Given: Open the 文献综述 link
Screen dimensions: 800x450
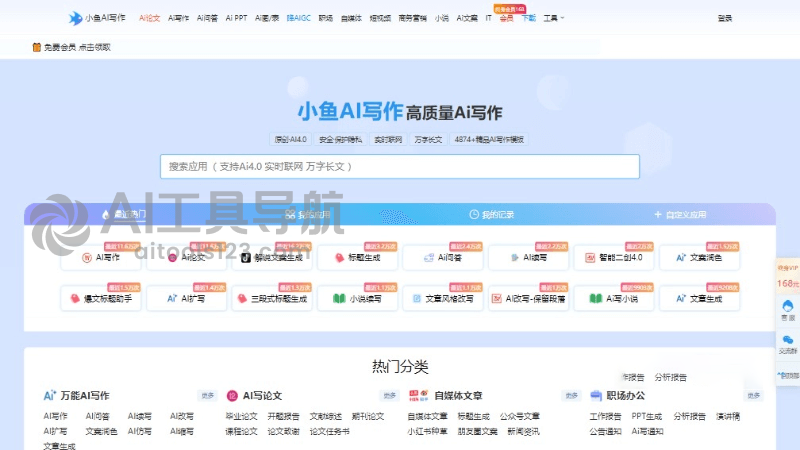Looking at the screenshot, I should coord(326,416).
